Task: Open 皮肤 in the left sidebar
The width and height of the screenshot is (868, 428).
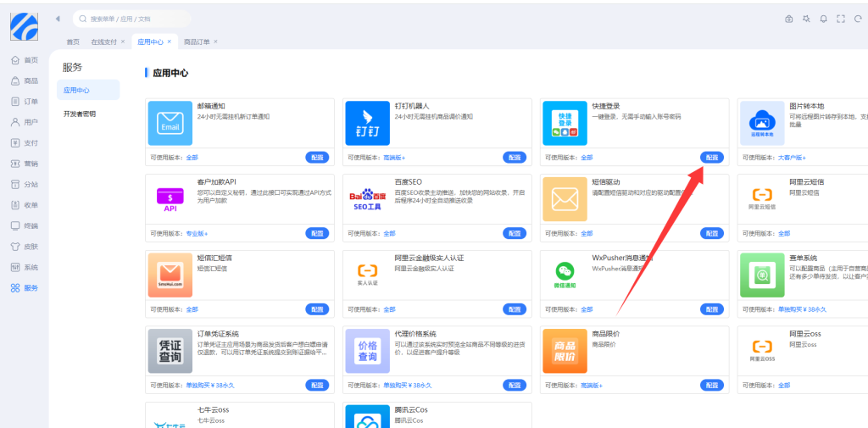Action: (x=25, y=247)
